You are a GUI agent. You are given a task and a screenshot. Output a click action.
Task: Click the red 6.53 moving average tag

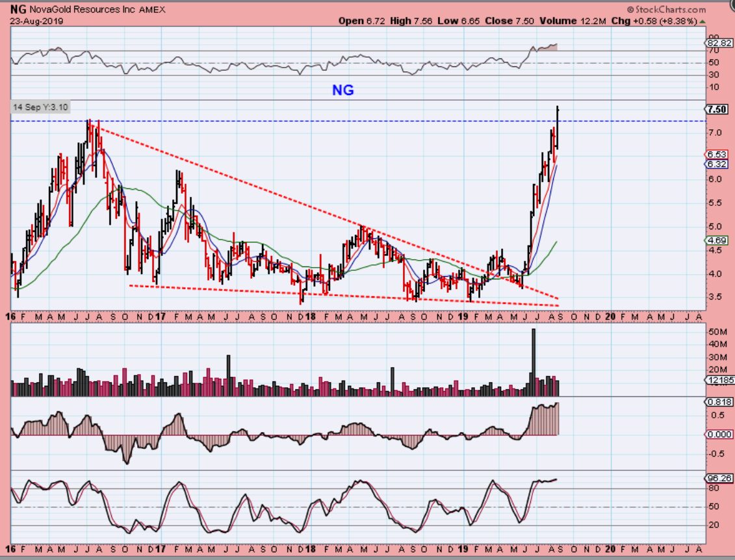tap(717, 155)
